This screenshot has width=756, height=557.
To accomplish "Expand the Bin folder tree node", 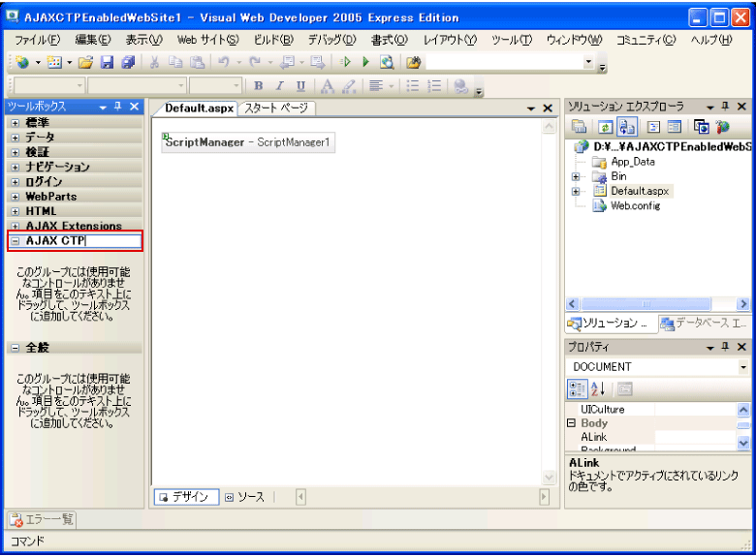I will 576,177.
